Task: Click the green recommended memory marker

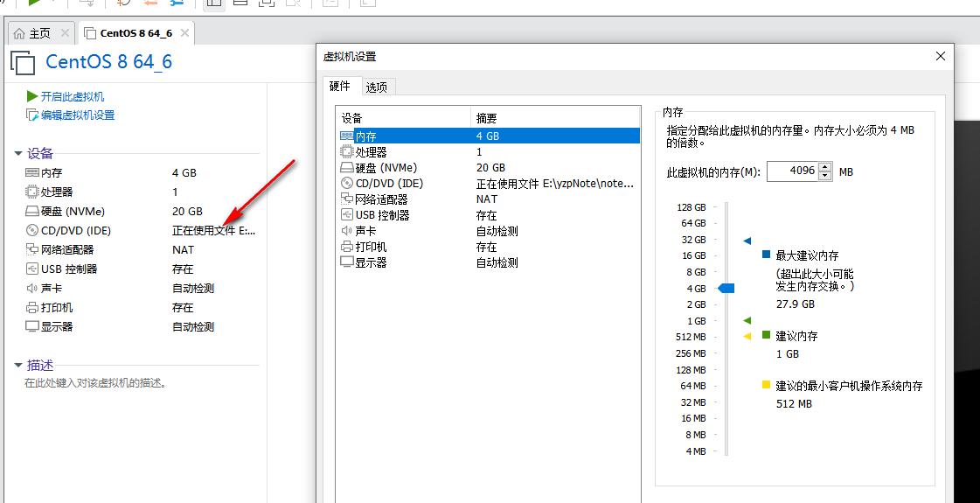Action: 747,320
